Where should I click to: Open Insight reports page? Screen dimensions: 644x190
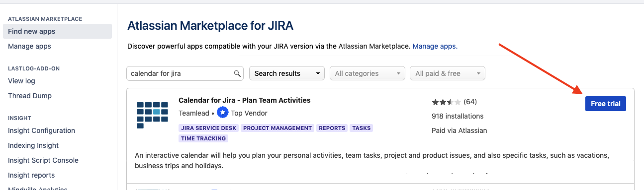point(31,175)
